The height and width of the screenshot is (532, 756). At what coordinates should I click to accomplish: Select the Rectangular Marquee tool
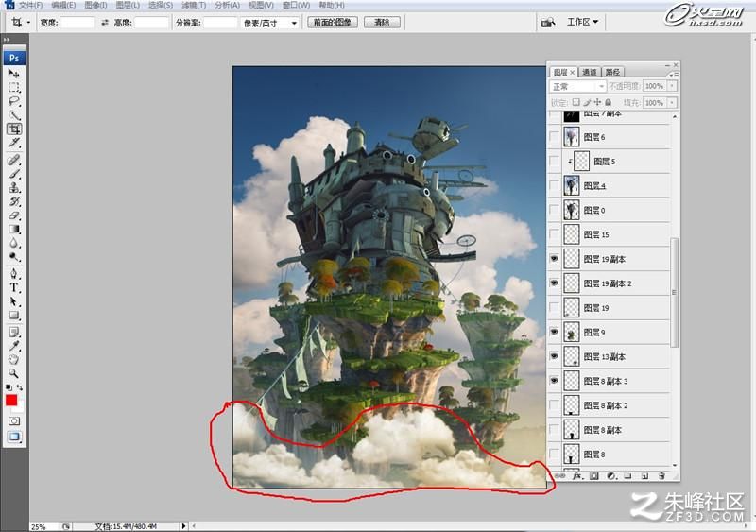pos(13,87)
